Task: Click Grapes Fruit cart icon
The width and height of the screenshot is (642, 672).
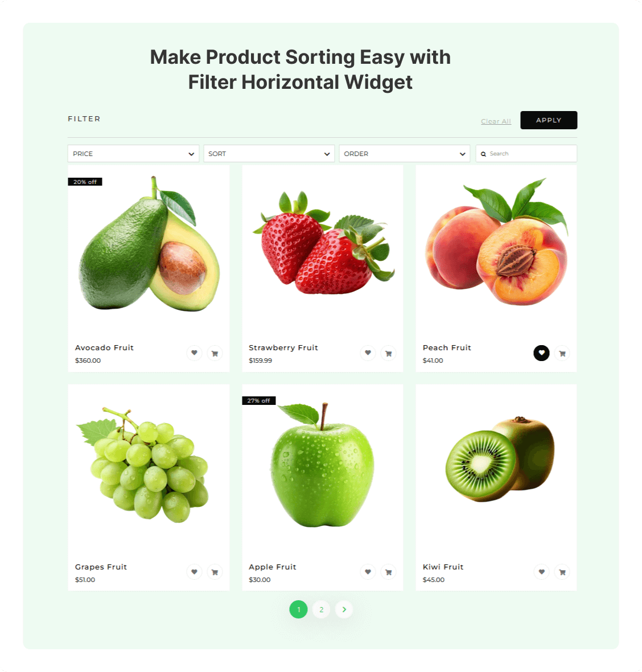Action: pyautogui.click(x=215, y=572)
